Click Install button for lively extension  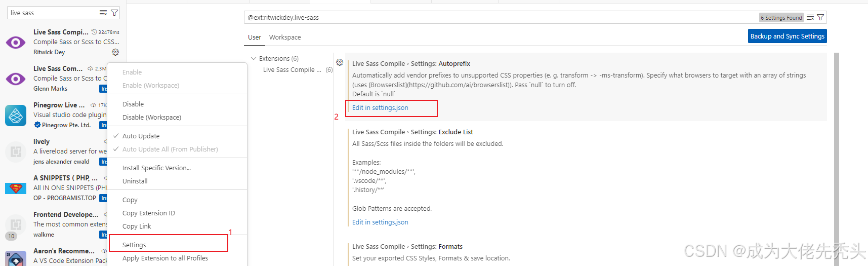[103, 162]
